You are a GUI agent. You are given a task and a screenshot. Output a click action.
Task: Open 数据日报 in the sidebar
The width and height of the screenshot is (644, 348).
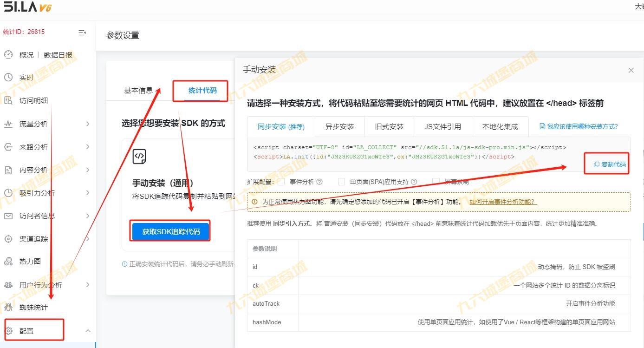(x=58, y=55)
